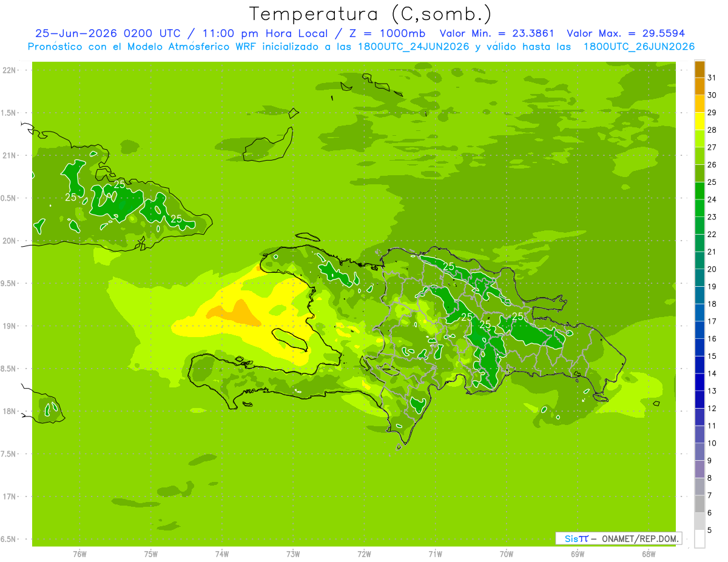Select the "Valor Max. = 29.5594" value
The height and width of the screenshot is (562, 728).
(626, 33)
